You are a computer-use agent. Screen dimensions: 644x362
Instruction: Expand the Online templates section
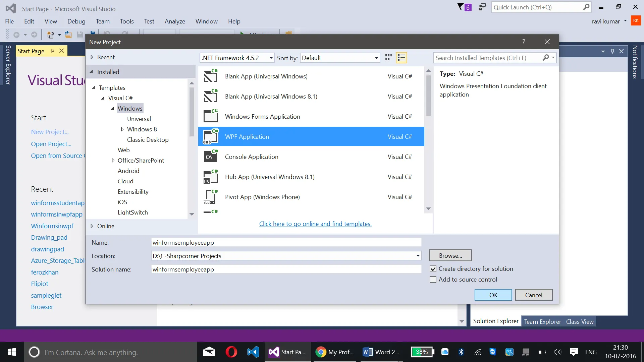pyautogui.click(x=92, y=226)
